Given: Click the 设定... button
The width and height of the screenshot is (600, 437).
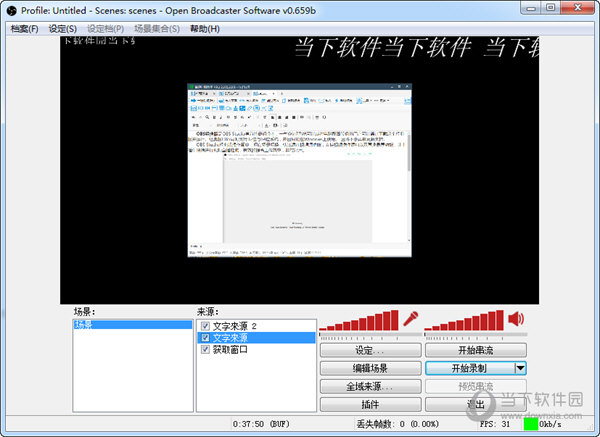Looking at the screenshot, I should pyautogui.click(x=370, y=350).
